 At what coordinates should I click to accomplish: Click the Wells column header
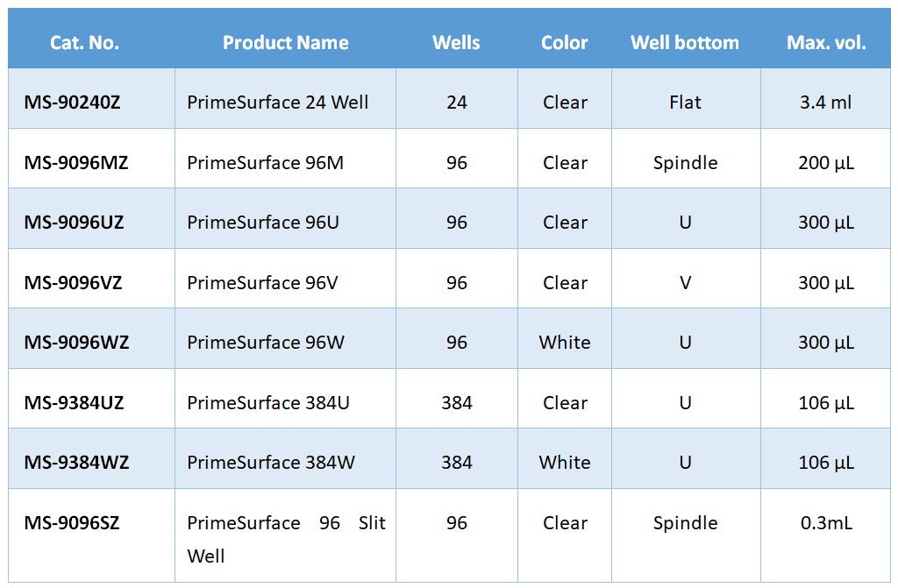(456, 43)
